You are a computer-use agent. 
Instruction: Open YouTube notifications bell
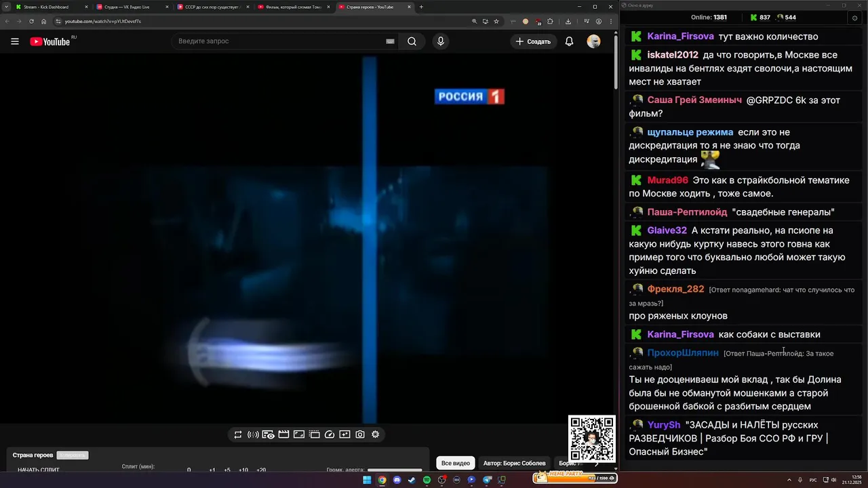click(x=570, y=41)
